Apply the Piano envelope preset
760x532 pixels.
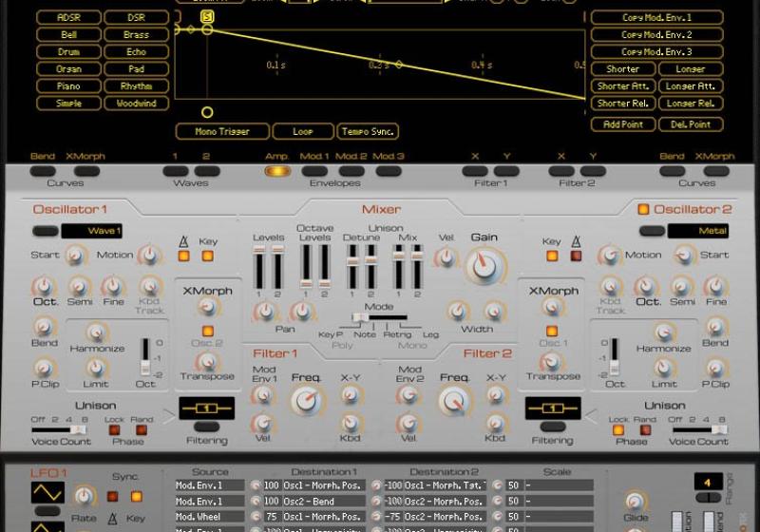68,86
